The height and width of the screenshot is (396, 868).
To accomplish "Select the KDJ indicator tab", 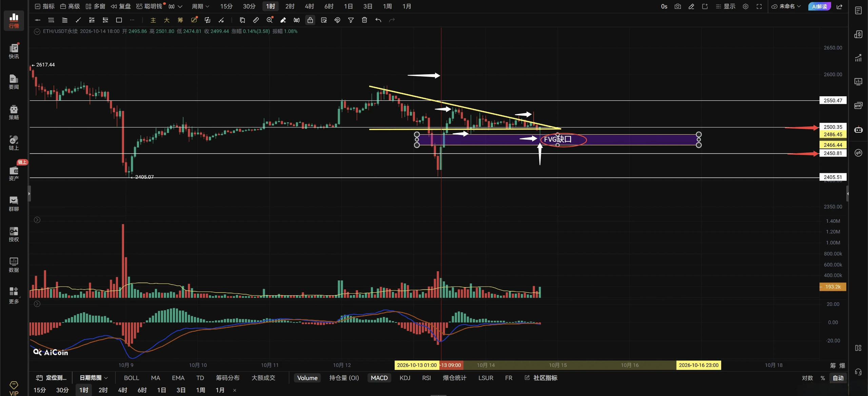I will point(405,378).
